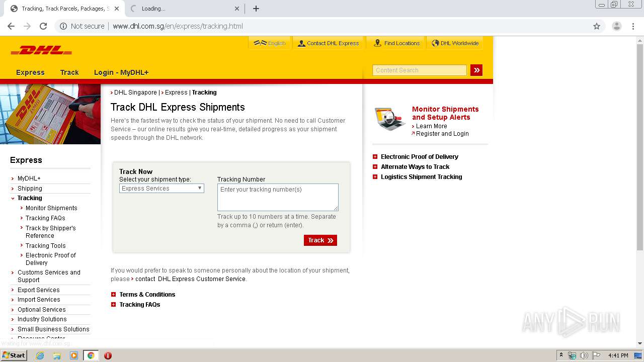This screenshot has width=644, height=362.
Task: Click the Express breadcrumb link
Action: (x=176, y=93)
